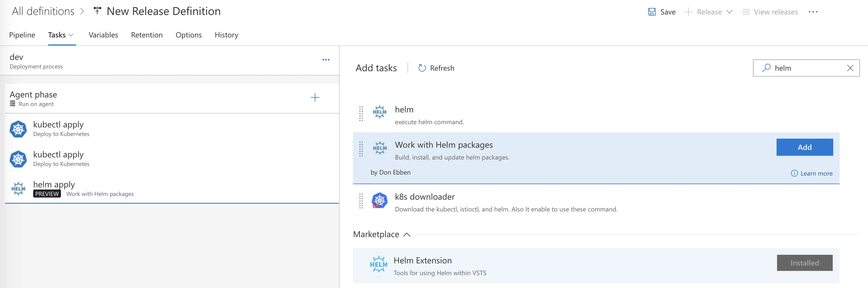The image size is (868, 288).
Task: Click the search magnifier icon
Action: click(x=766, y=68)
